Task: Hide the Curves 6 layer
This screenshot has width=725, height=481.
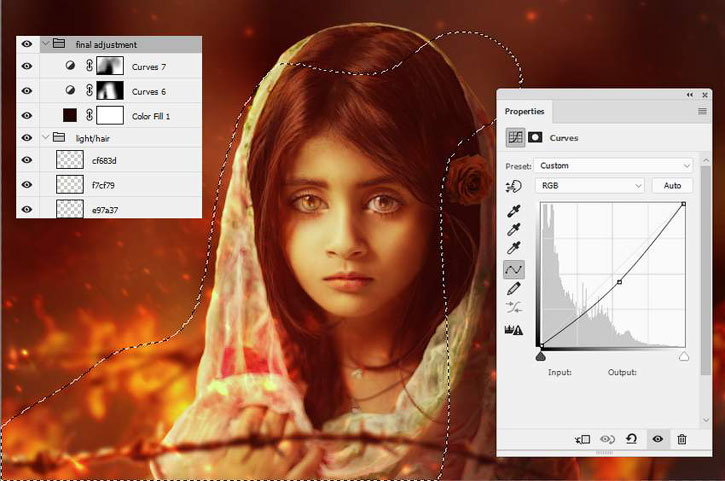Action: click(27, 91)
